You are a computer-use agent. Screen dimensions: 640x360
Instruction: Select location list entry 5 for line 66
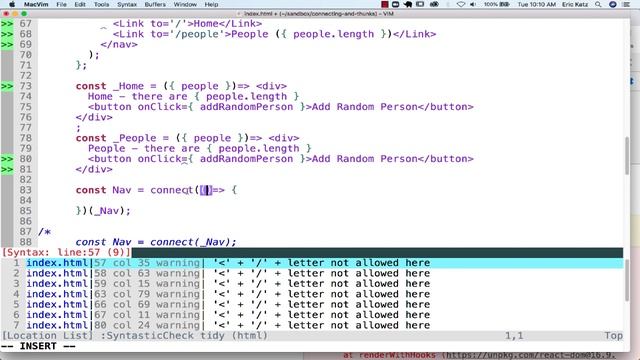(x=312, y=304)
